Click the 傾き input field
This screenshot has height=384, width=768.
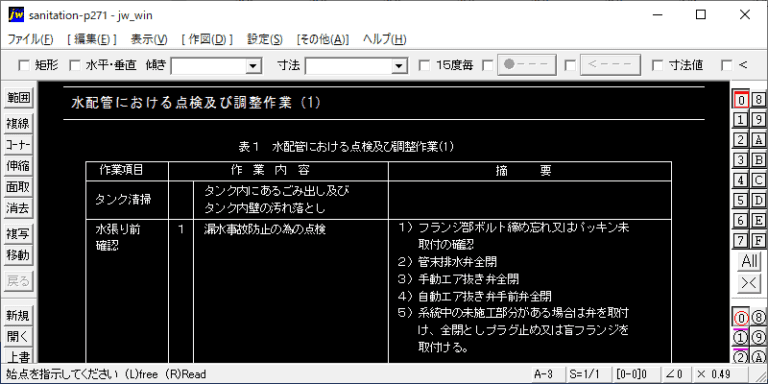[209, 66]
